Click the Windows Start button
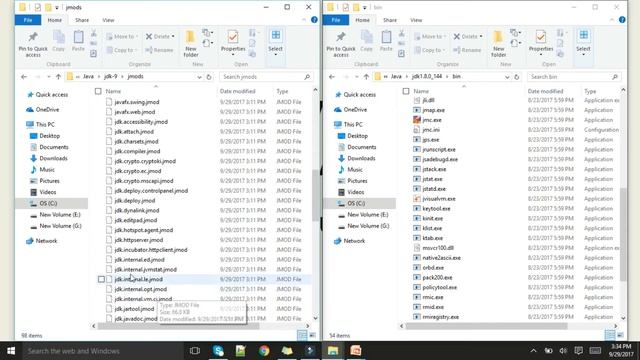 (11, 351)
